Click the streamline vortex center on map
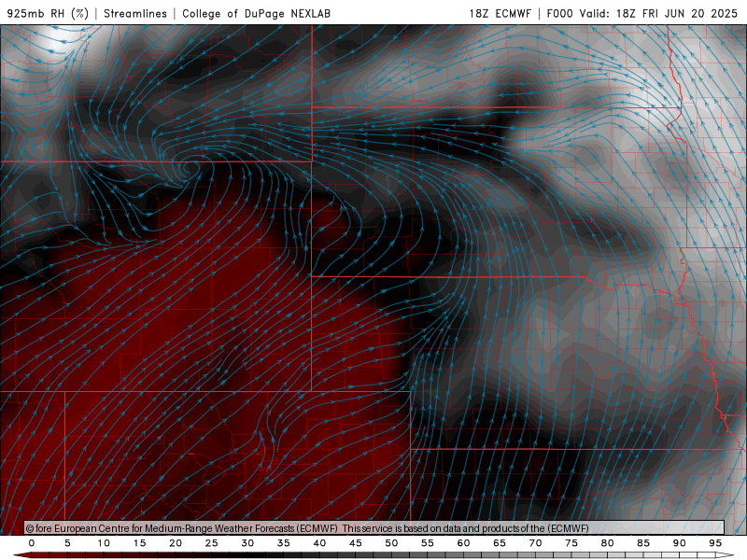This screenshot has width=747, height=560. (190, 168)
